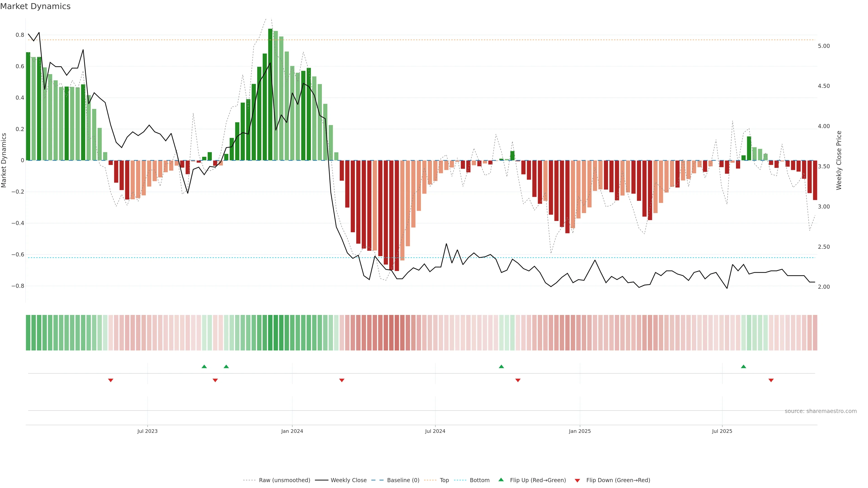Click the first red flip-down triangle marker
Screen dimensions: 868x488
(x=111, y=380)
